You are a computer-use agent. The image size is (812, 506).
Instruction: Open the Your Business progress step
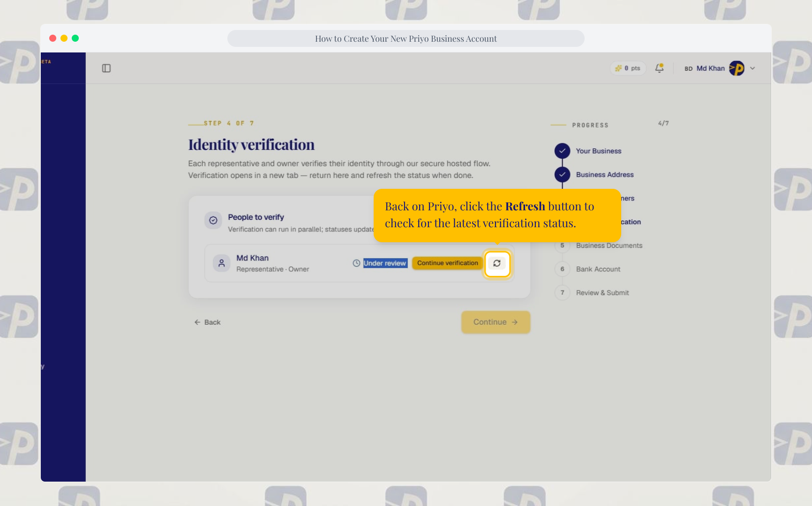pyautogui.click(x=599, y=151)
